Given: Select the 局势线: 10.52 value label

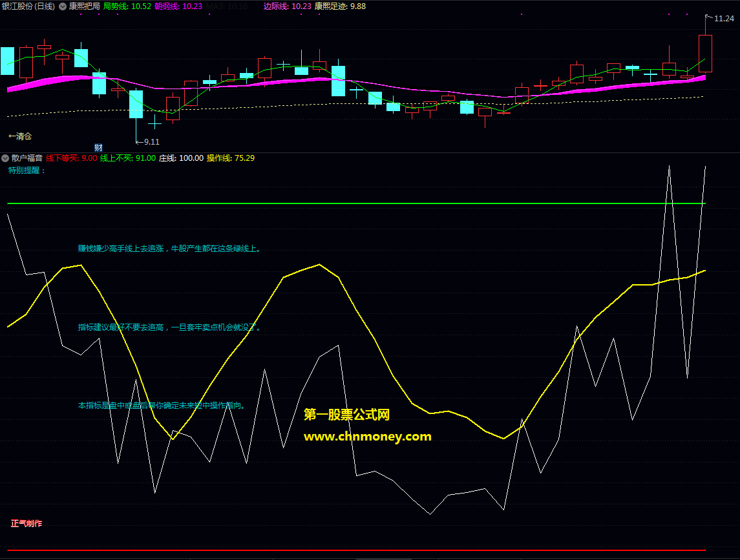Looking at the screenshot, I should pos(127,6).
